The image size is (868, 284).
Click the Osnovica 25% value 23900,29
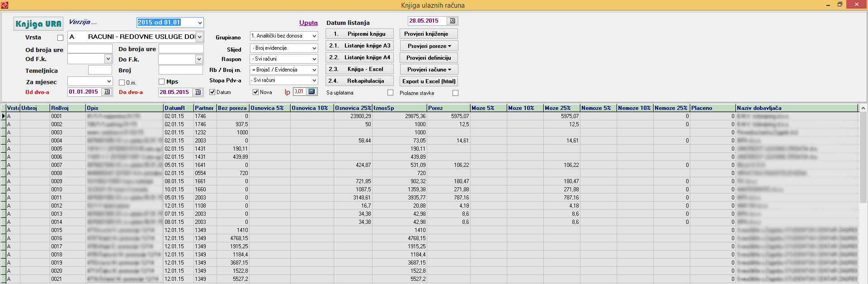pos(353,116)
